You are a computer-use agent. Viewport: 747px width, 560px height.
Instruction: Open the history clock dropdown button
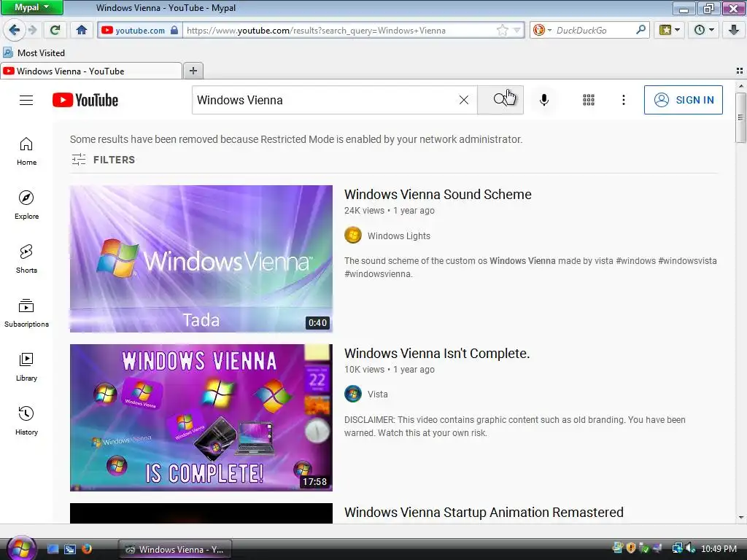(704, 30)
